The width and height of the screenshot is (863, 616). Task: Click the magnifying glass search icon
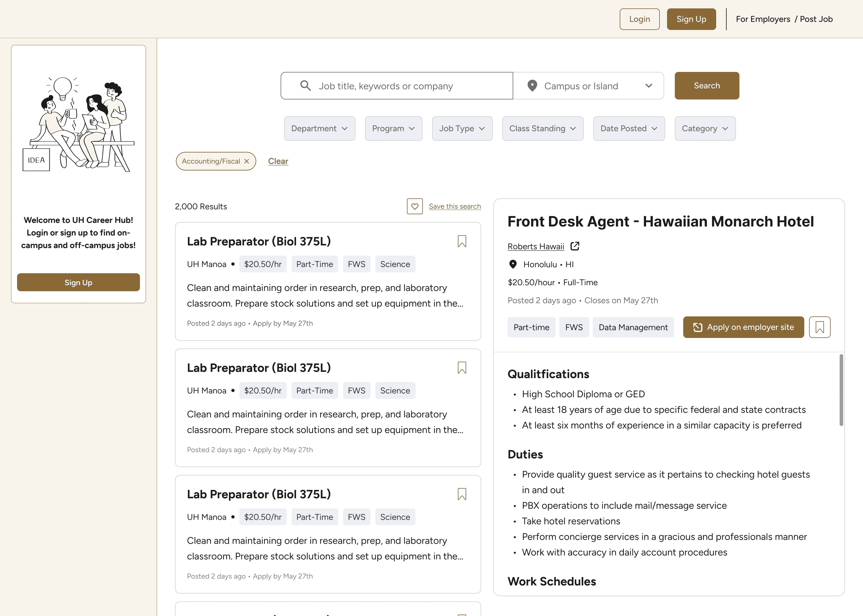pos(305,86)
